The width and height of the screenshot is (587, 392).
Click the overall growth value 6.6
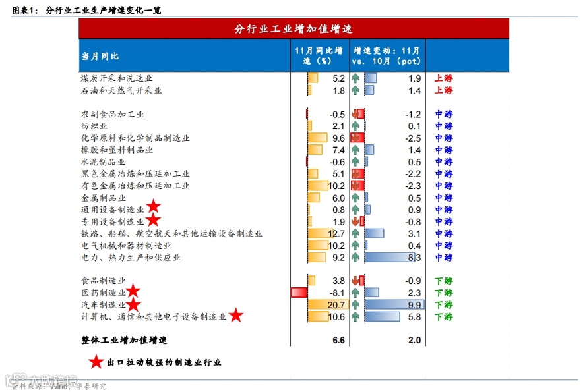pos(338,340)
